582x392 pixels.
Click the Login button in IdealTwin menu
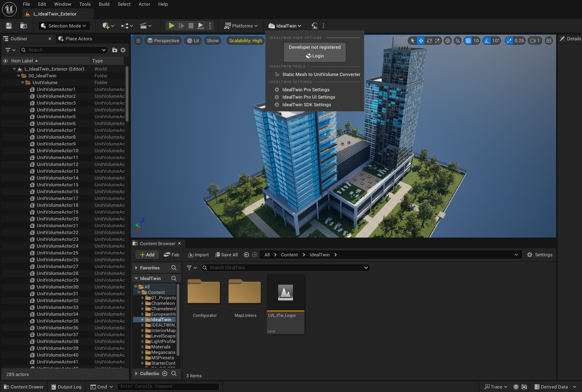tap(315, 56)
